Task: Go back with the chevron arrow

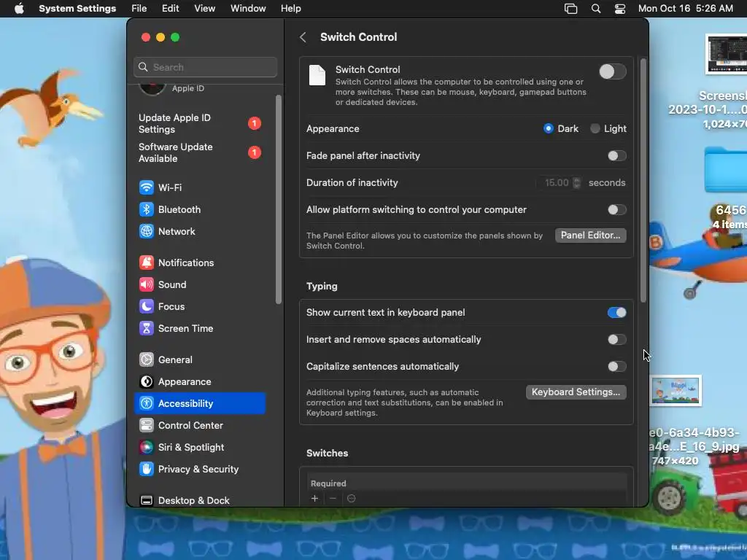Action: point(303,37)
